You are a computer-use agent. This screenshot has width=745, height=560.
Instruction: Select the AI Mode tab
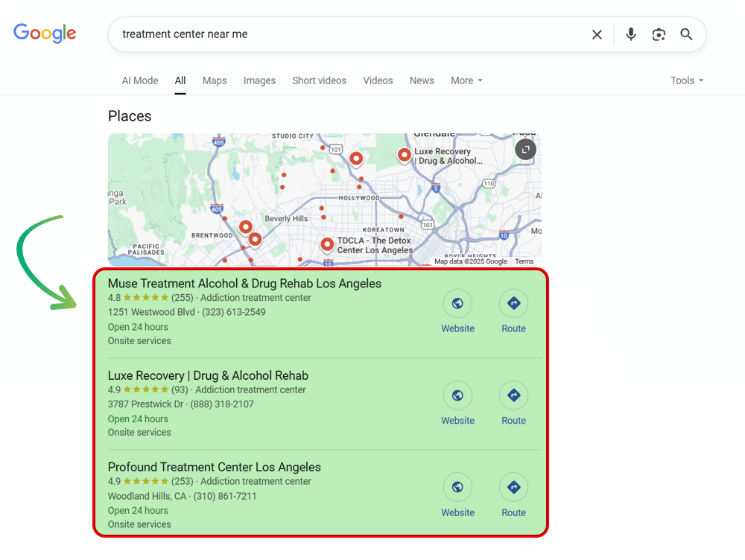(140, 80)
